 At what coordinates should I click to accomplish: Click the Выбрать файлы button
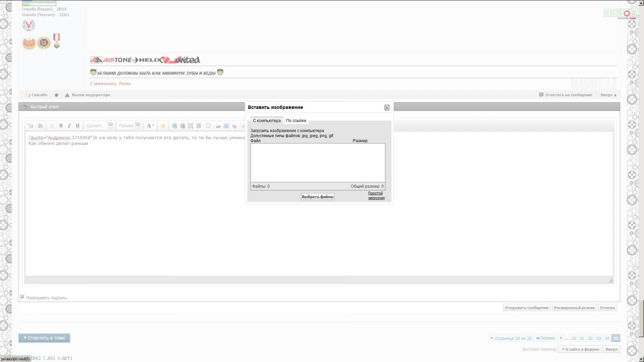point(318,197)
